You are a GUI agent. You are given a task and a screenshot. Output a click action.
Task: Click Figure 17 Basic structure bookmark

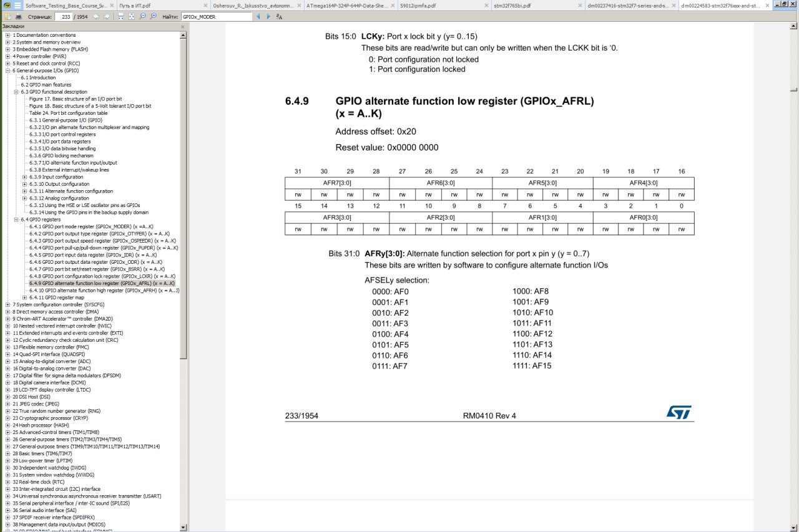75,99
